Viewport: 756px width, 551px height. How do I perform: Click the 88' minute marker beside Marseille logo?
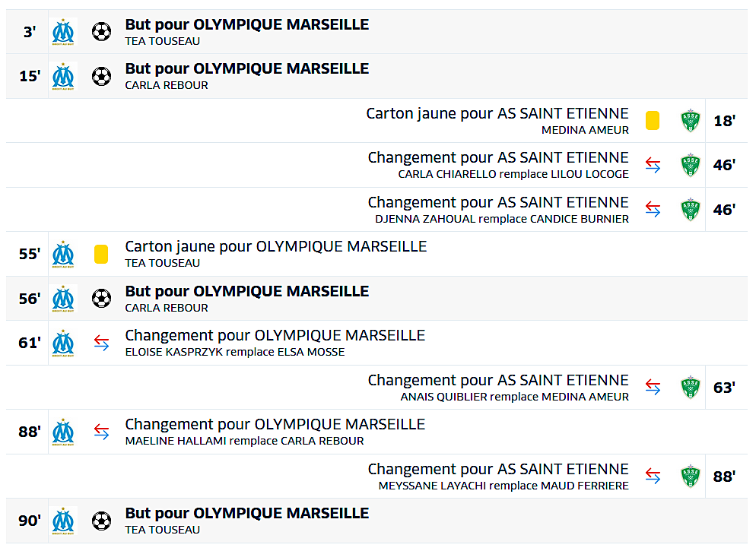30,432
